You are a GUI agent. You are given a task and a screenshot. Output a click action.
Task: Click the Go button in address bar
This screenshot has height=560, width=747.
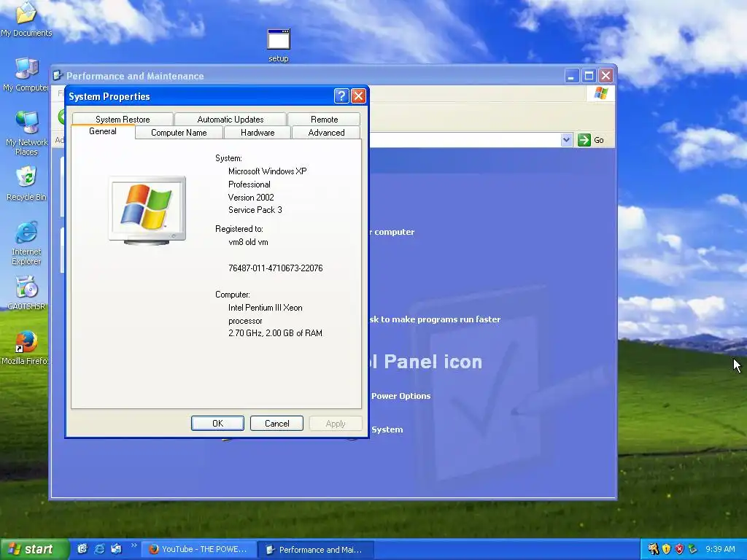point(591,140)
